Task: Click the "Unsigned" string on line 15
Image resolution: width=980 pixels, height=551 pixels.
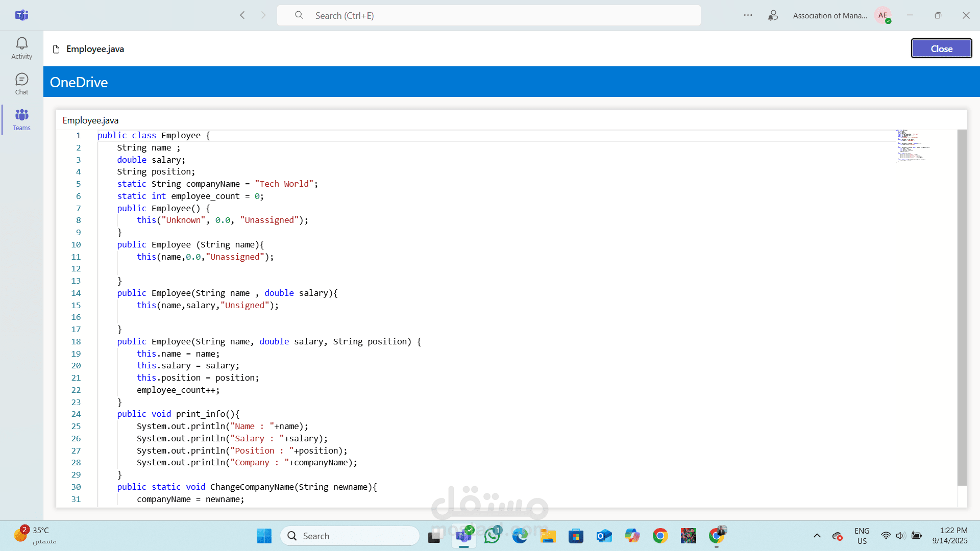Action: [244, 306]
